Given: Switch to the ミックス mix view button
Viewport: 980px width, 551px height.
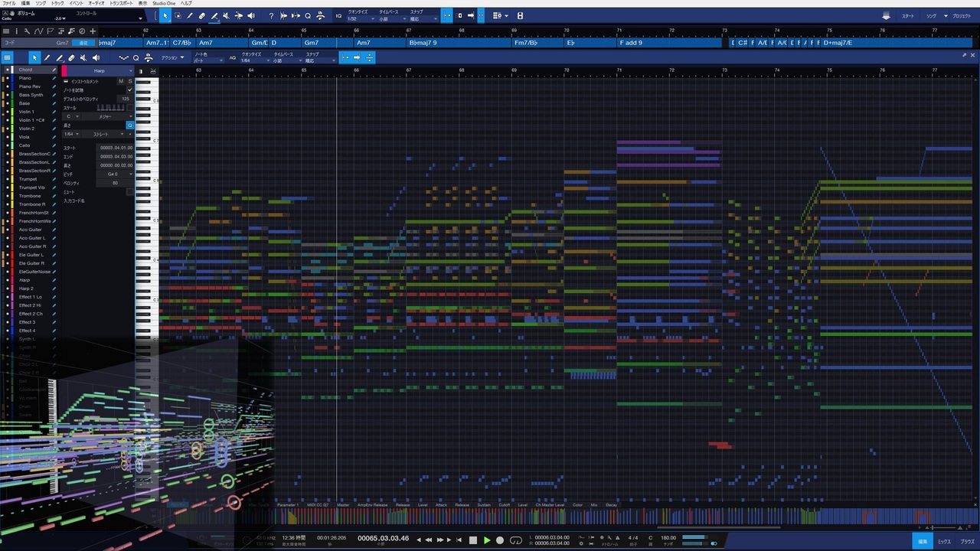Looking at the screenshot, I should [x=945, y=541].
